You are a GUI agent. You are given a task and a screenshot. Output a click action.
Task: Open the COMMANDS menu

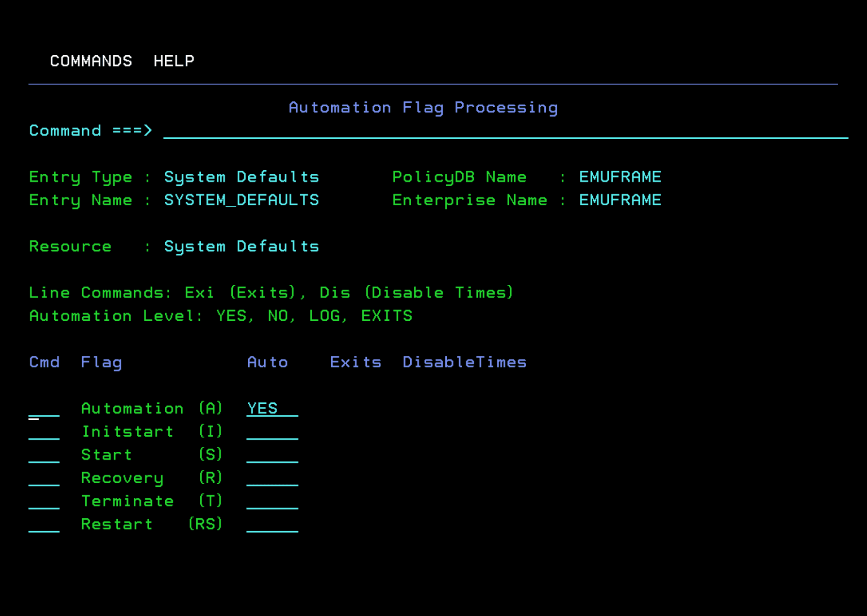tap(90, 61)
